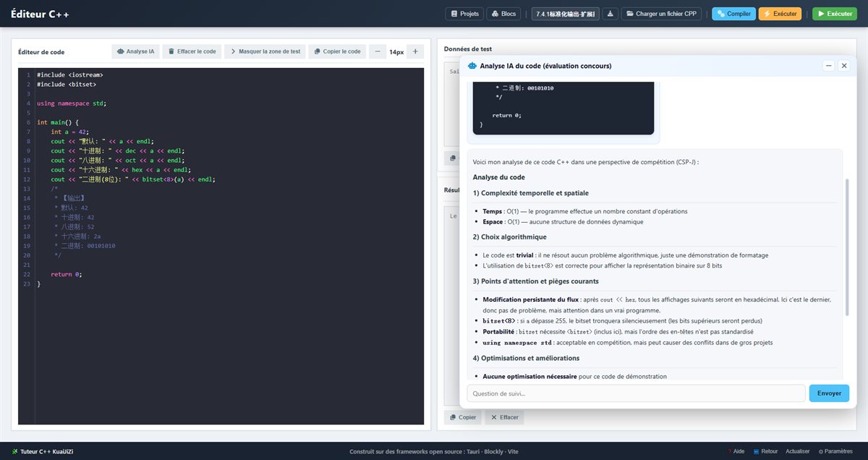This screenshot has width=868, height=460.
Task: Click Copier le code button
Action: pos(337,52)
